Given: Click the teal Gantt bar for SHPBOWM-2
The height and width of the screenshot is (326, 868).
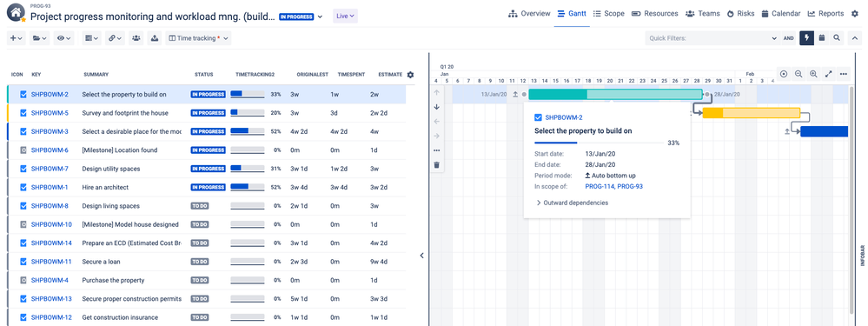Looking at the screenshot, I should tap(615, 94).
